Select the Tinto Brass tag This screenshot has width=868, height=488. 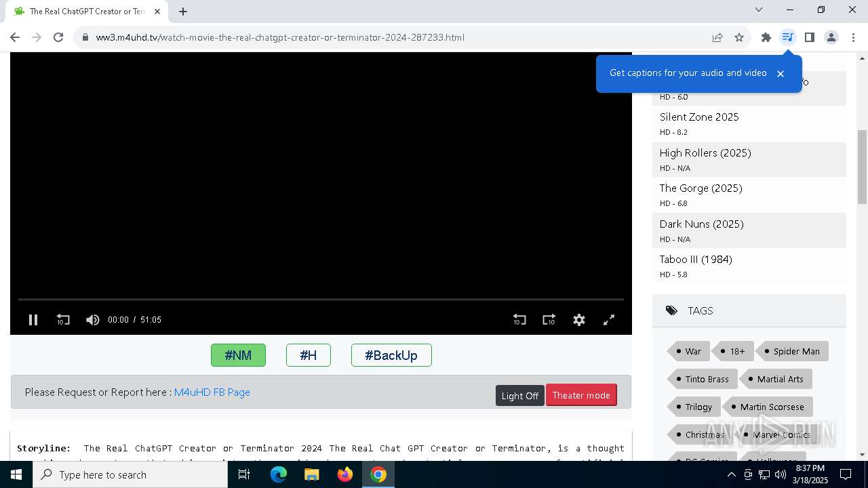(x=702, y=379)
